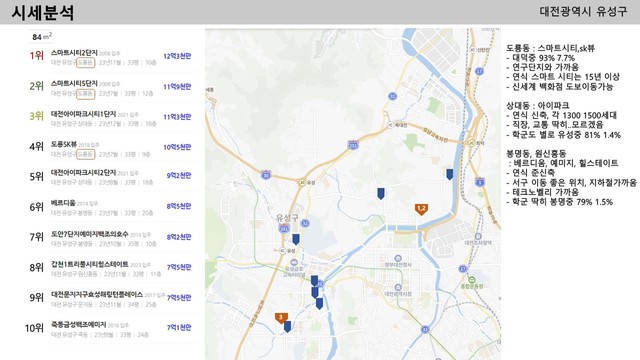Click the route 30 highway shield
Image resolution: width=640 pixels, height=360 pixels.
pos(266,176)
